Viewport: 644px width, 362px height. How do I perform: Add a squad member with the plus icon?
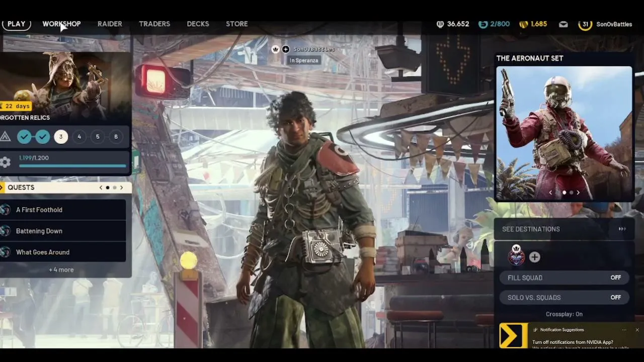coord(534,257)
